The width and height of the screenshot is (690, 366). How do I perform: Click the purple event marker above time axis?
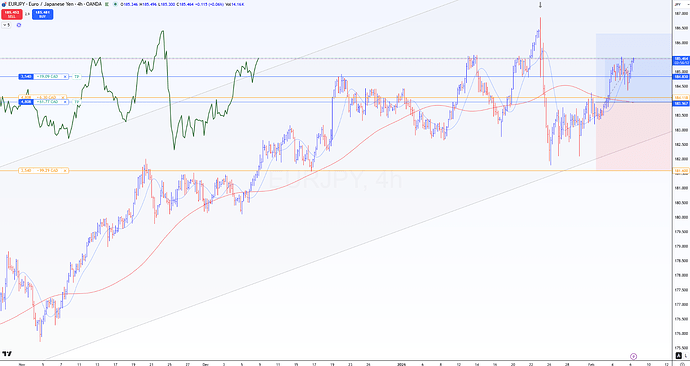633,355
